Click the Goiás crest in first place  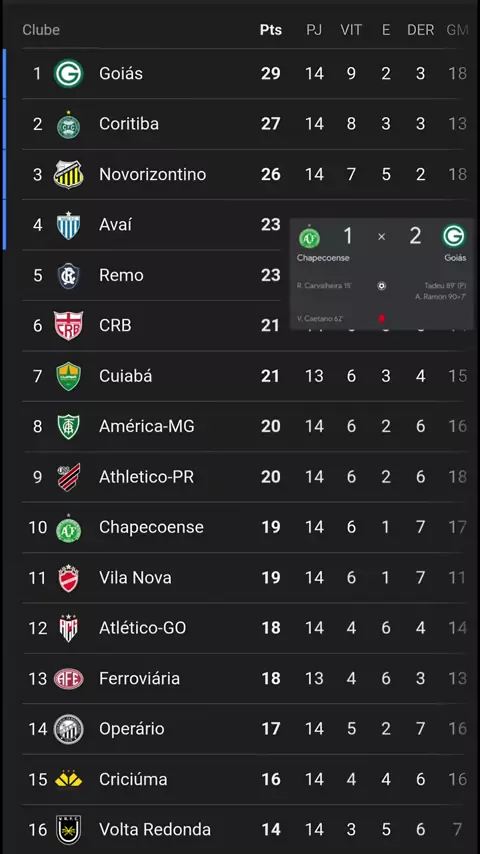point(69,74)
